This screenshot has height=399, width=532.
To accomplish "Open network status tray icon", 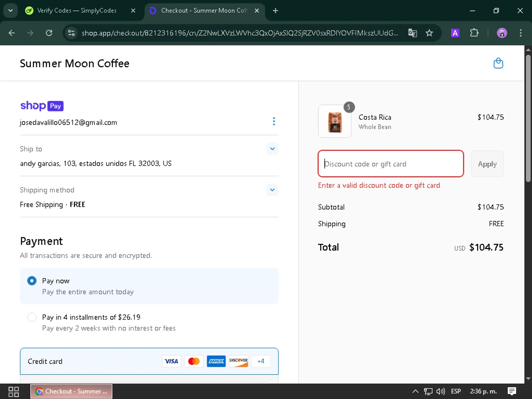I will pos(428,392).
